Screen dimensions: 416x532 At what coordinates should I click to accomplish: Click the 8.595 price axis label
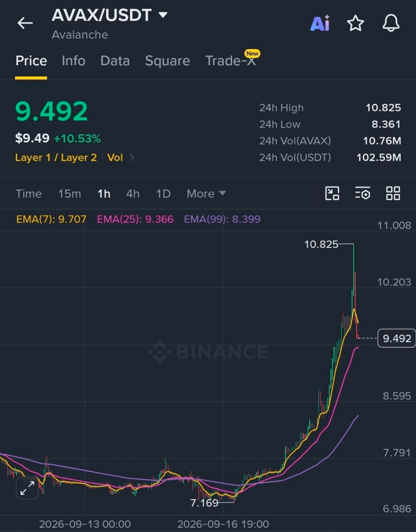(x=397, y=396)
